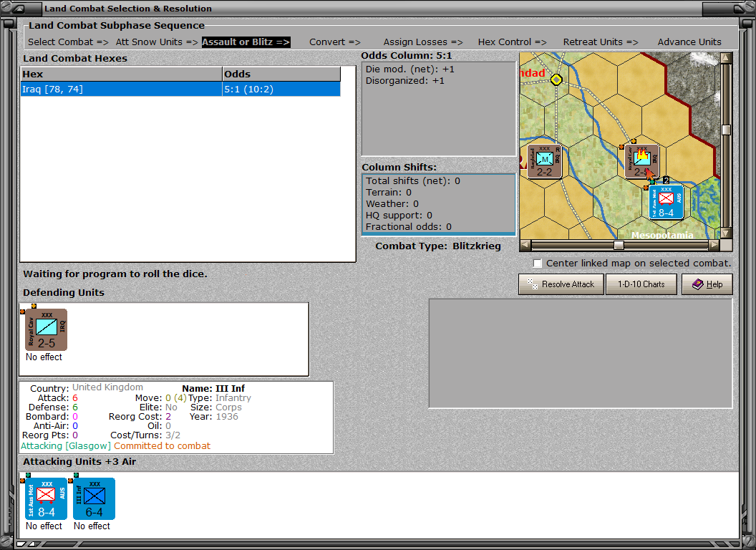This screenshot has height=550, width=756.
Task: Click the yellow city marker on map
Action: (x=556, y=79)
